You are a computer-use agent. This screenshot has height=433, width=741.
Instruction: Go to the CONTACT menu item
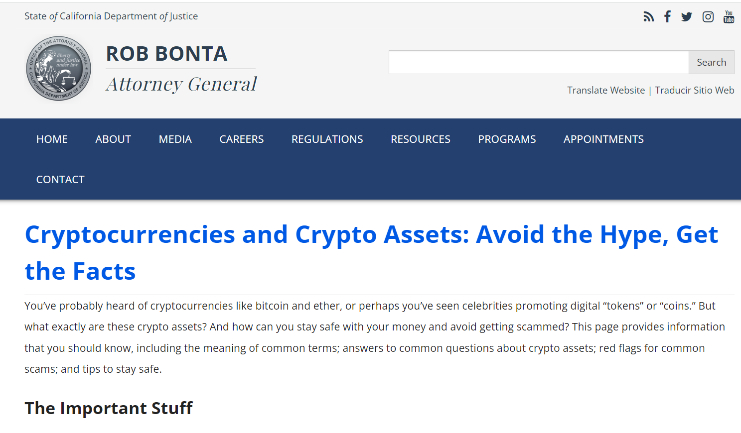click(60, 179)
